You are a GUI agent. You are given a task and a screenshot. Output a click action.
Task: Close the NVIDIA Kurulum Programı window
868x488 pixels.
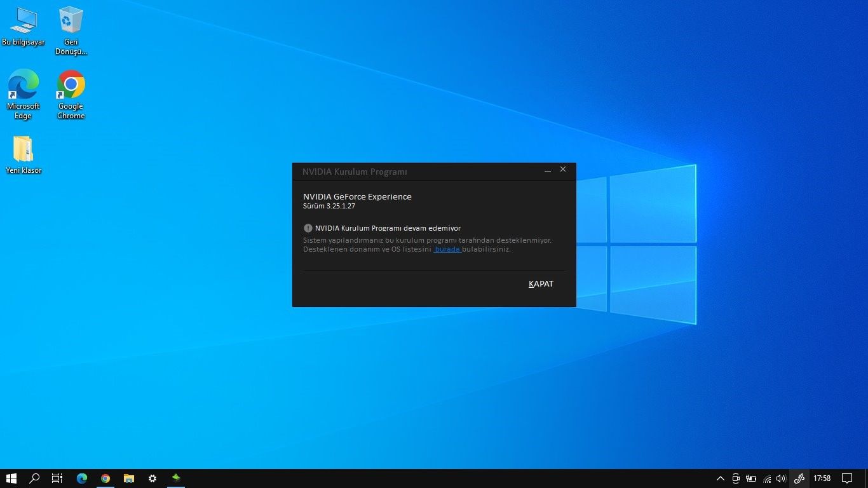(563, 170)
